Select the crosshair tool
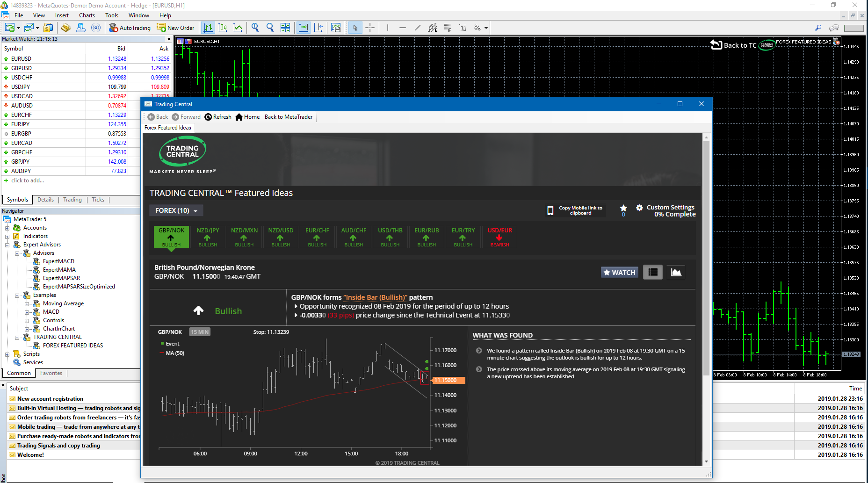Screen dimensions: 868x483 click(370, 28)
